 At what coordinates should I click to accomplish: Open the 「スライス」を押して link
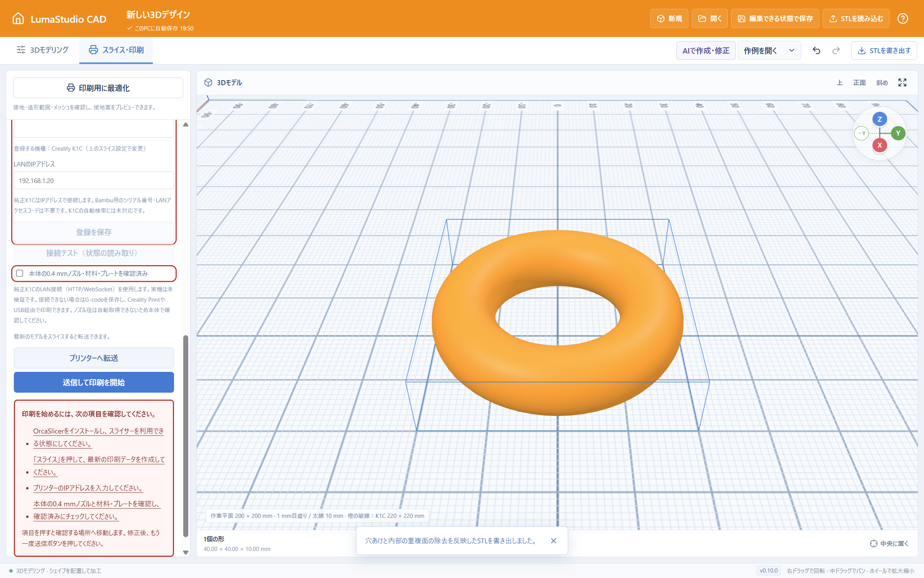pyautogui.click(x=99, y=465)
